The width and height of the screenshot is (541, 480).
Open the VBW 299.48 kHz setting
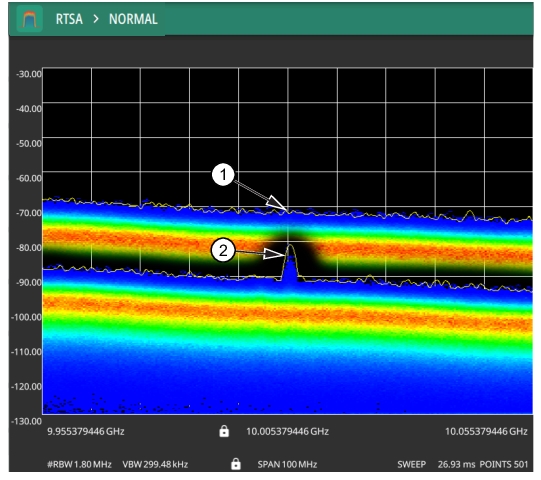coord(155,464)
